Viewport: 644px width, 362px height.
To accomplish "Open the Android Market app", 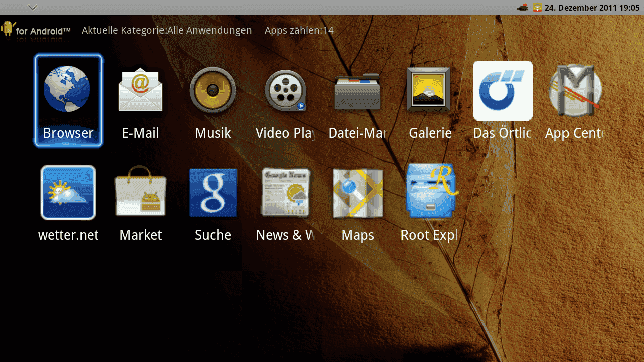I will point(140,203).
